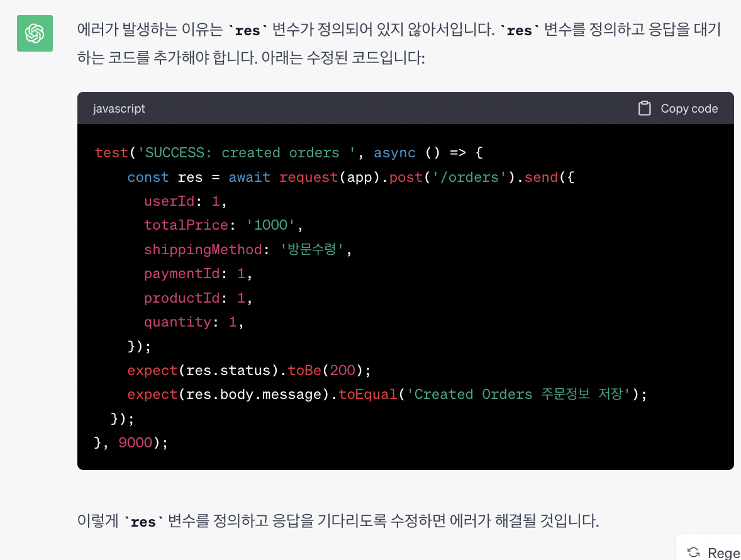Click the Regenerate response button

(709, 548)
